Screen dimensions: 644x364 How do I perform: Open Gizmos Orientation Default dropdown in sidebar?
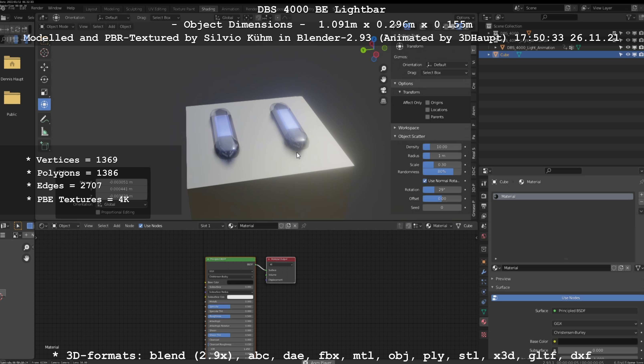[447, 65]
